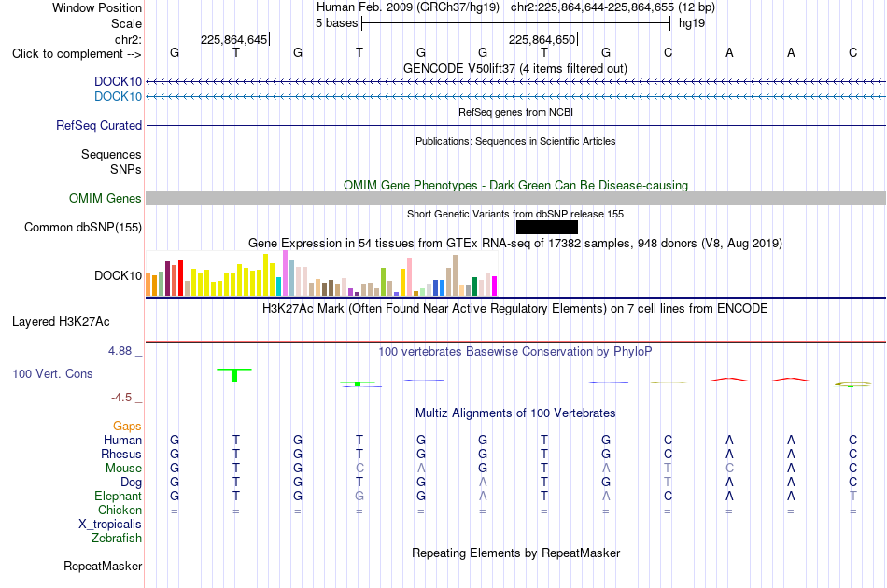Click the cyan bar in GTEx chart
The width and height of the screenshot is (887, 588).
pos(279,287)
